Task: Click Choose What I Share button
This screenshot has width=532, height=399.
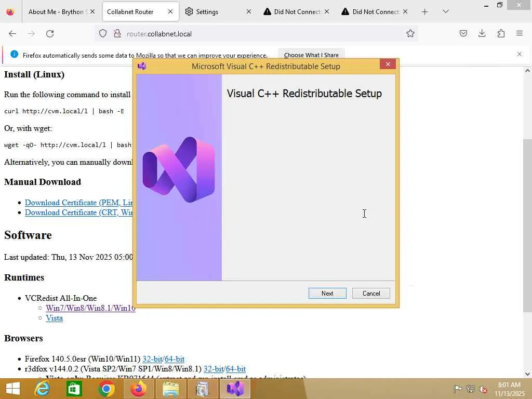Action: pyautogui.click(x=311, y=55)
